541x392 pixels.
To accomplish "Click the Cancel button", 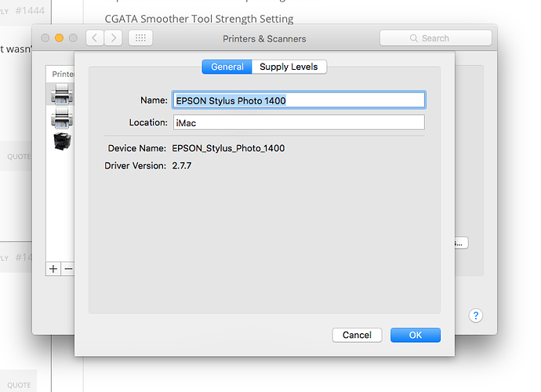I will [357, 335].
